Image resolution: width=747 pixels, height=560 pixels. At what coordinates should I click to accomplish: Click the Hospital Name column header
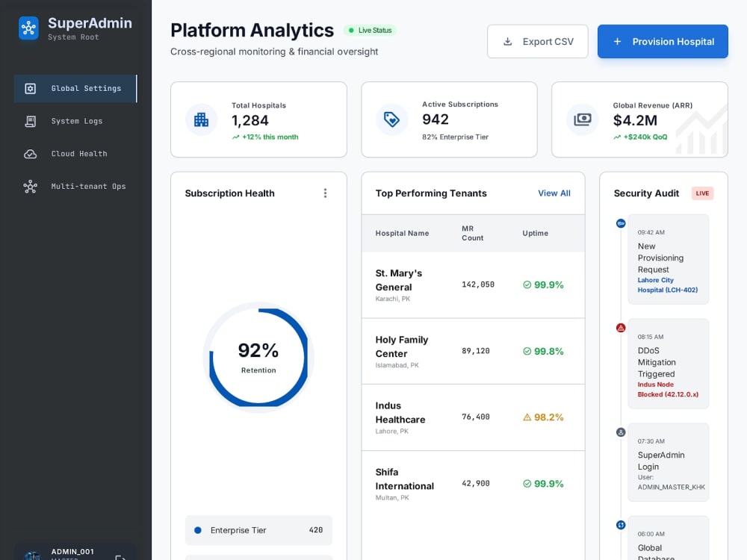click(402, 233)
